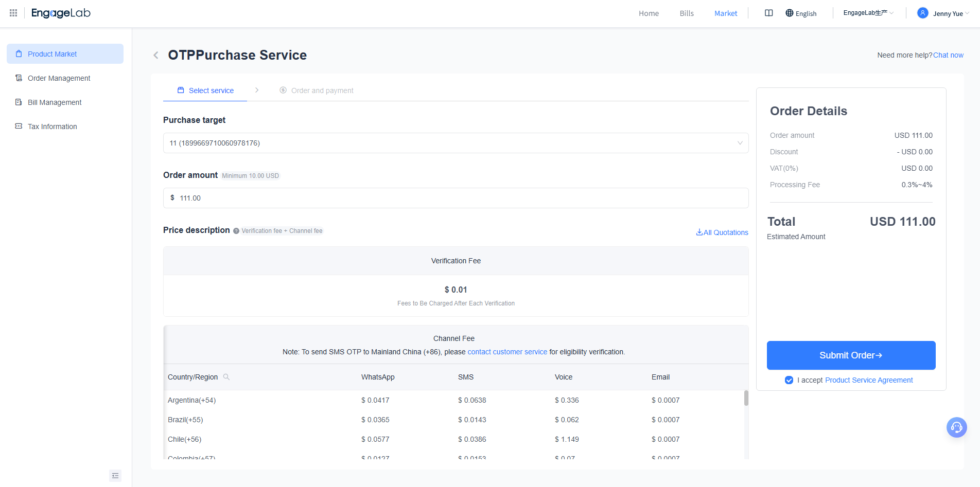The image size is (980, 487).
Task: Click the Bill Management sidebar icon
Action: (19, 102)
